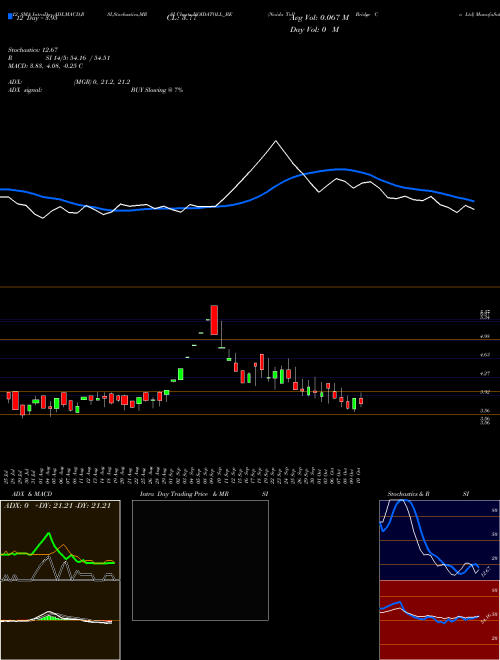Click the 'BUY Slowing @ 7%' signal text
The width and height of the screenshot is (500, 660).
(157, 90)
